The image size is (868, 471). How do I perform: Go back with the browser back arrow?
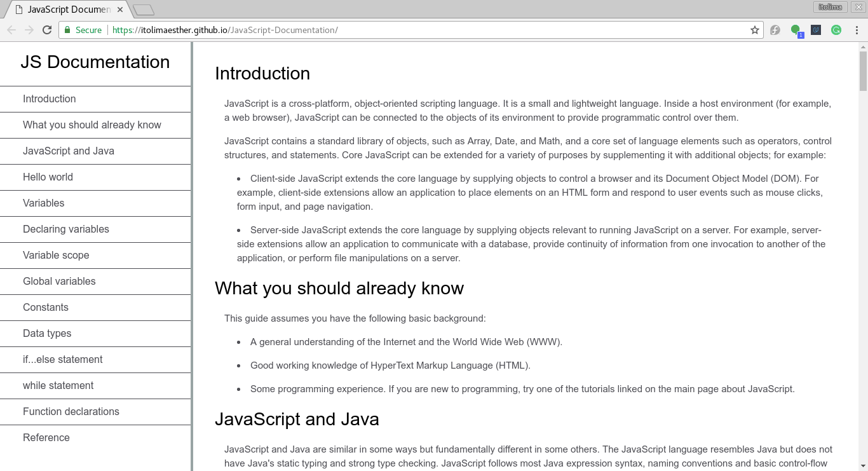tap(11, 30)
